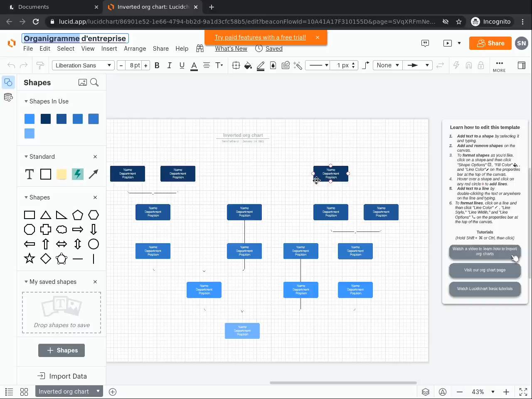Viewport: 532px width, 399px height.
Task: Toggle the right dock panel icon
Action: [521, 65]
